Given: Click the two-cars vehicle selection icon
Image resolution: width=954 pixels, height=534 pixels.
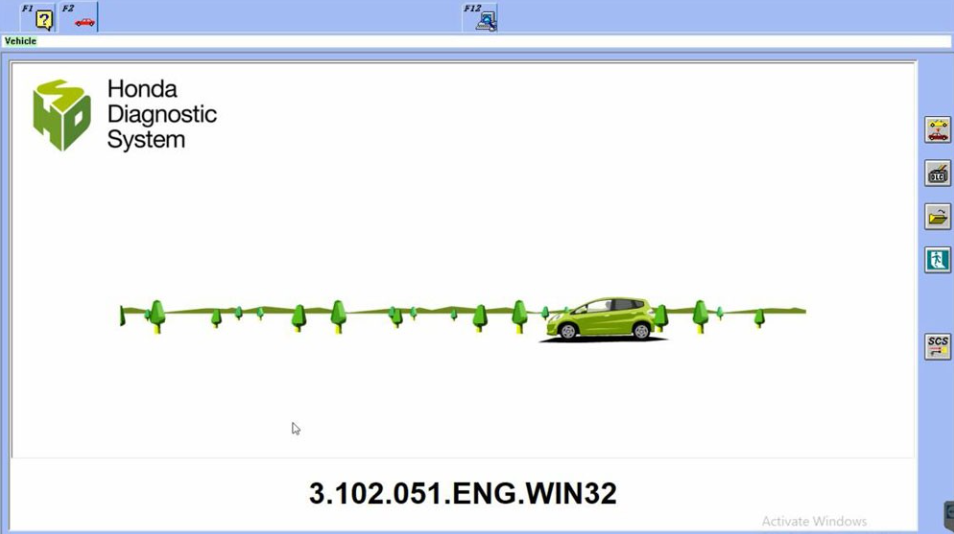Looking at the screenshot, I should (x=938, y=130).
